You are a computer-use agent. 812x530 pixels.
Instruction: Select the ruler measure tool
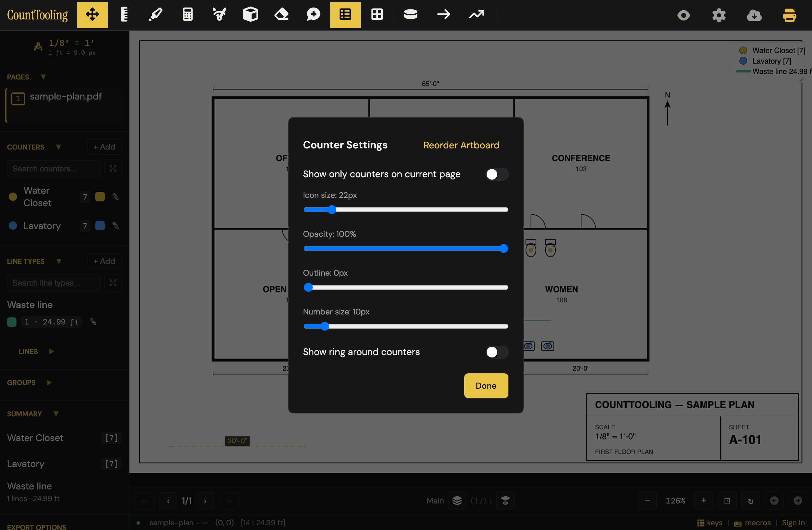point(124,15)
